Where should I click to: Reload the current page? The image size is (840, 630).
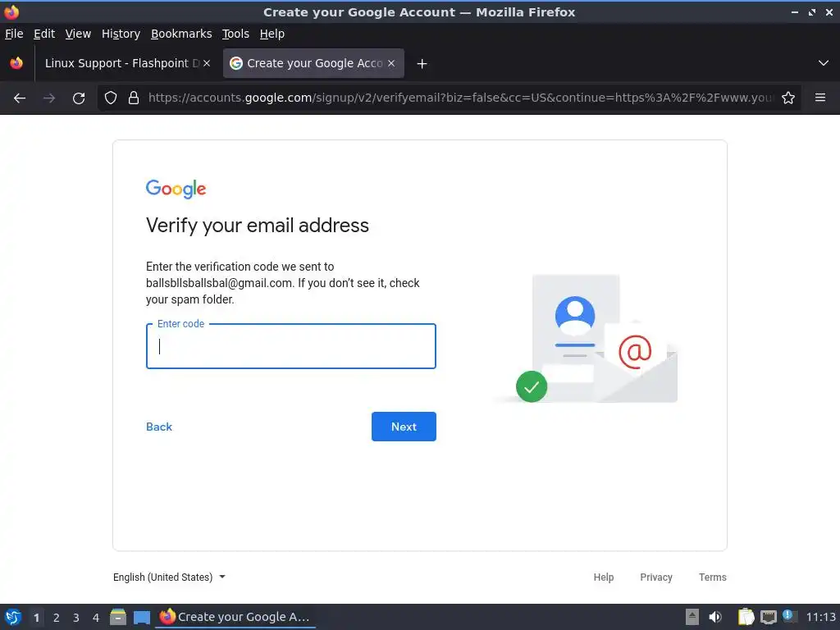click(79, 98)
